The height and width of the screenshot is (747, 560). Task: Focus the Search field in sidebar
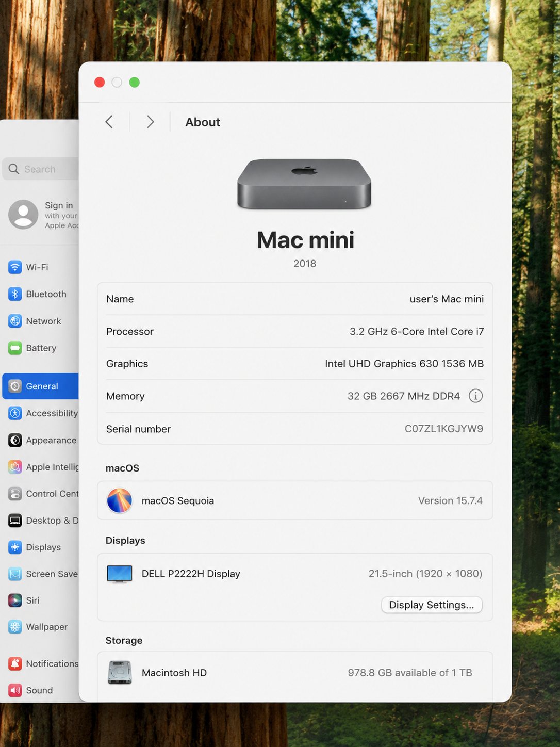click(x=41, y=169)
